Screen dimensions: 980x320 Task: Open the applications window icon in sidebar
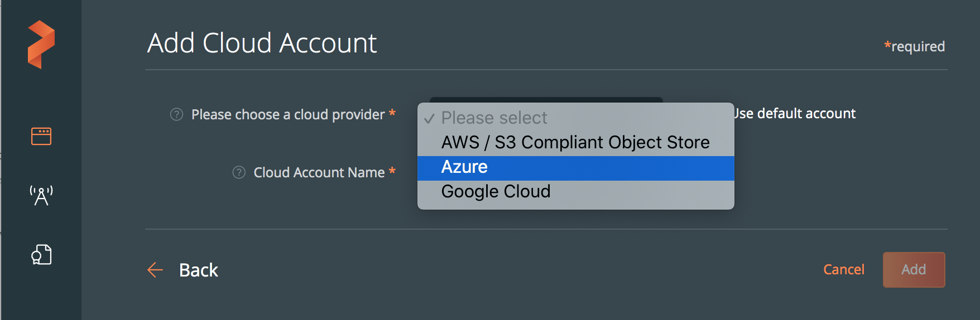tap(41, 136)
